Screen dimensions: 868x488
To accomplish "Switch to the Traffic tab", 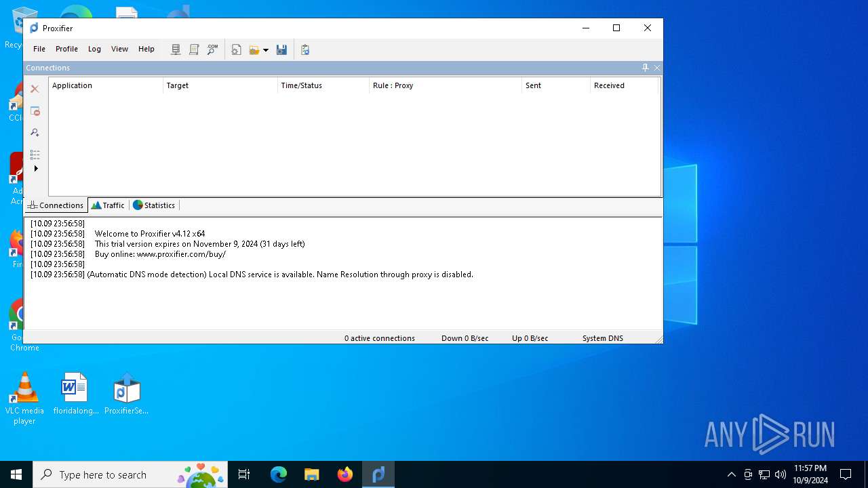I will [108, 205].
